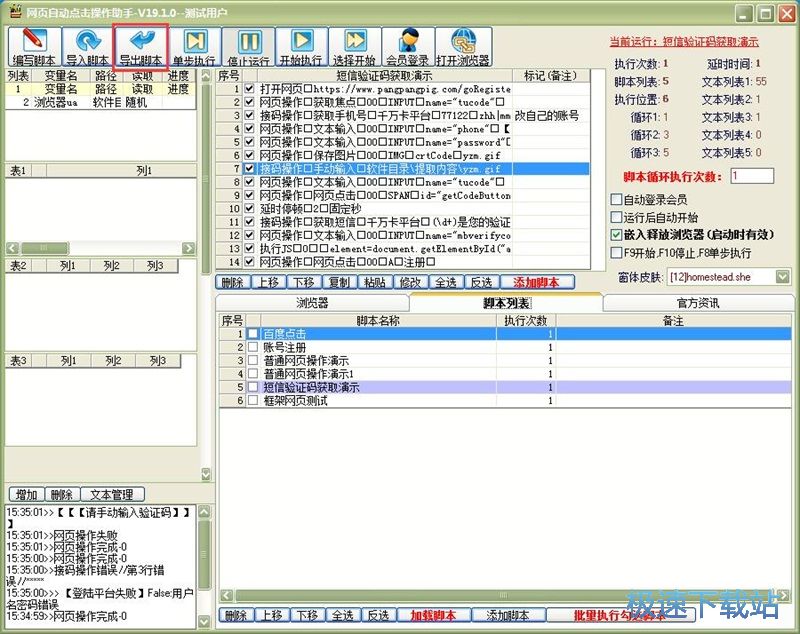Image resolution: width=800 pixels, height=634 pixels.
Task: Click the red 加载脚本 button
Action: (433, 615)
